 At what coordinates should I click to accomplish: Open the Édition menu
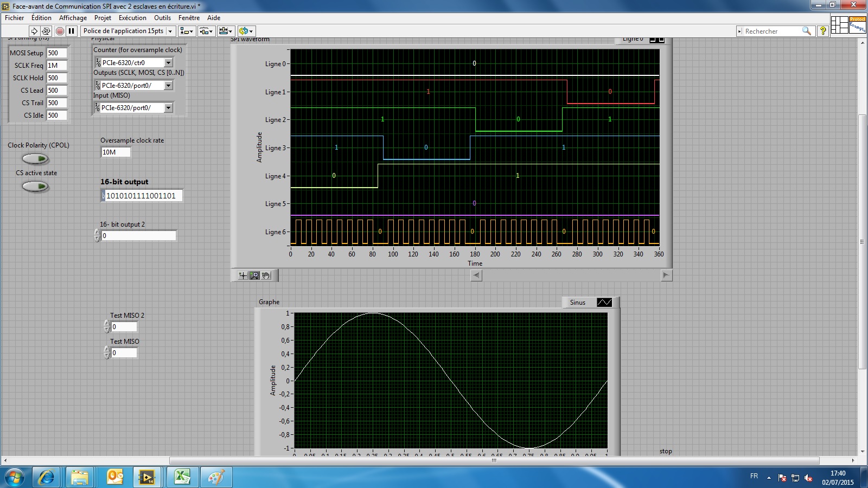(41, 18)
